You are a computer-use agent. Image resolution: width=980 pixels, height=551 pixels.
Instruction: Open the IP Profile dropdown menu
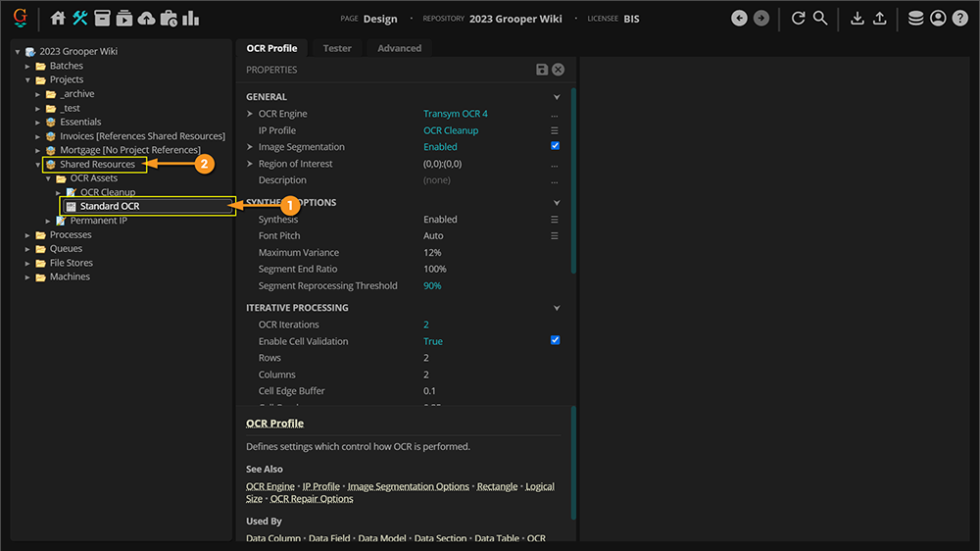(555, 130)
